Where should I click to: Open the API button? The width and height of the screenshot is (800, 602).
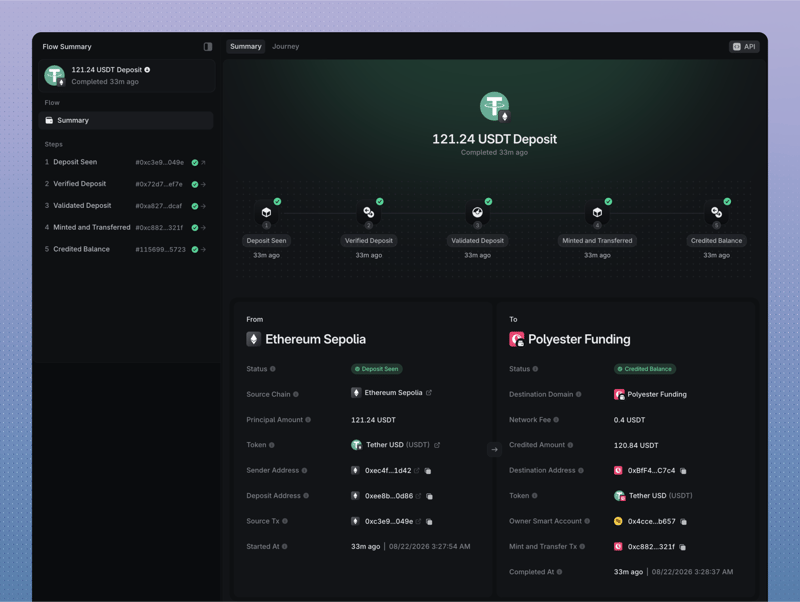pos(744,46)
